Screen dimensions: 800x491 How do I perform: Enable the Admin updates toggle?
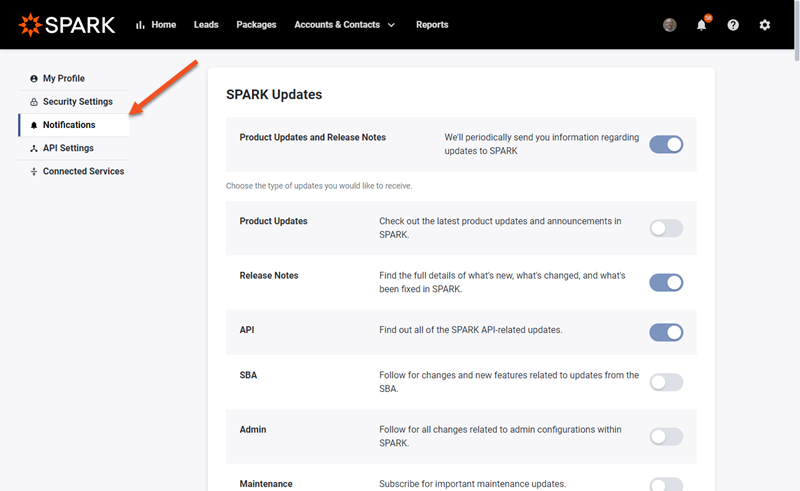(x=666, y=436)
